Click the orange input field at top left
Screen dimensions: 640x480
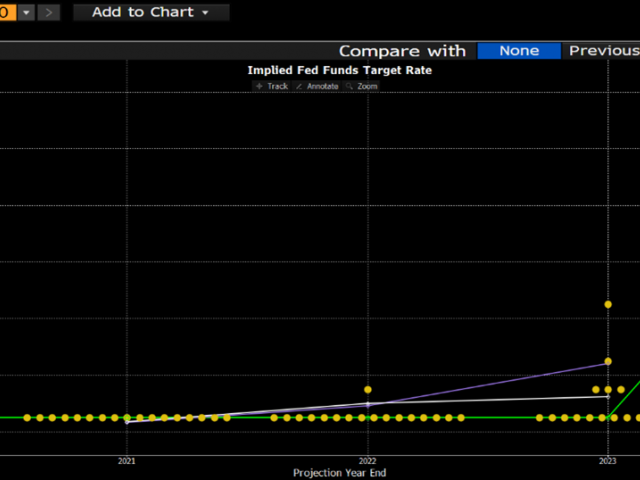pos(6,13)
